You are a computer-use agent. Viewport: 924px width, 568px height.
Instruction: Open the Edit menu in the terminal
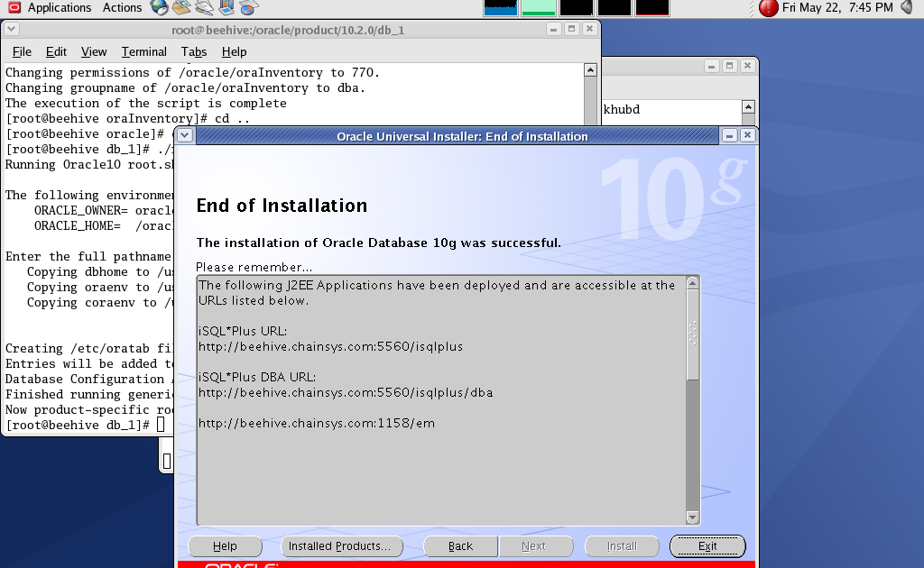point(56,51)
